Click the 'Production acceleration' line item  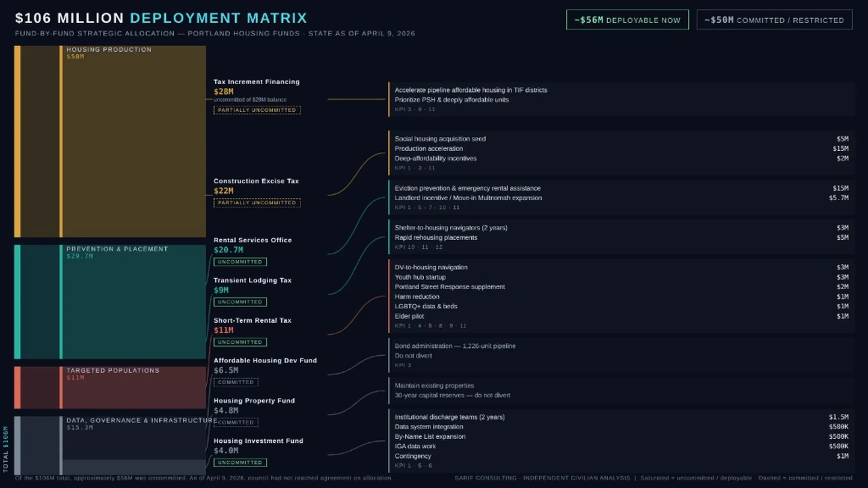coord(428,149)
